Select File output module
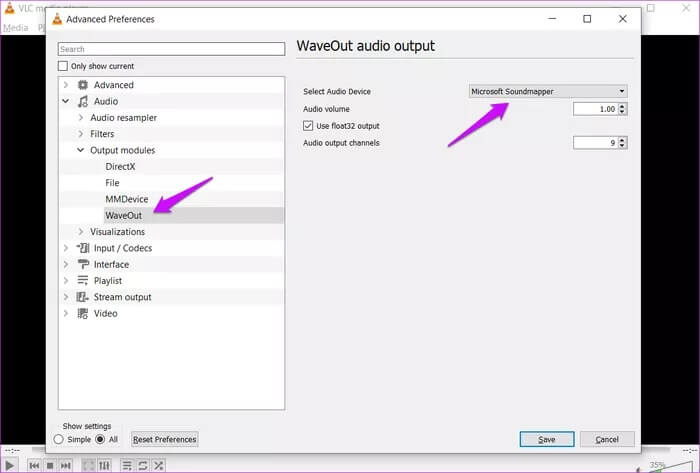700x473 pixels. (x=112, y=183)
